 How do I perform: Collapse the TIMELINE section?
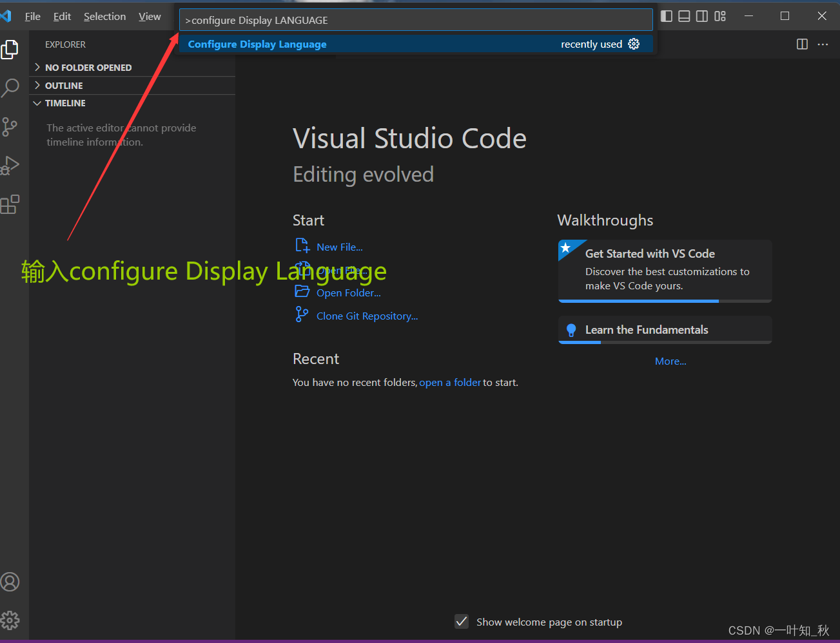coord(132,103)
